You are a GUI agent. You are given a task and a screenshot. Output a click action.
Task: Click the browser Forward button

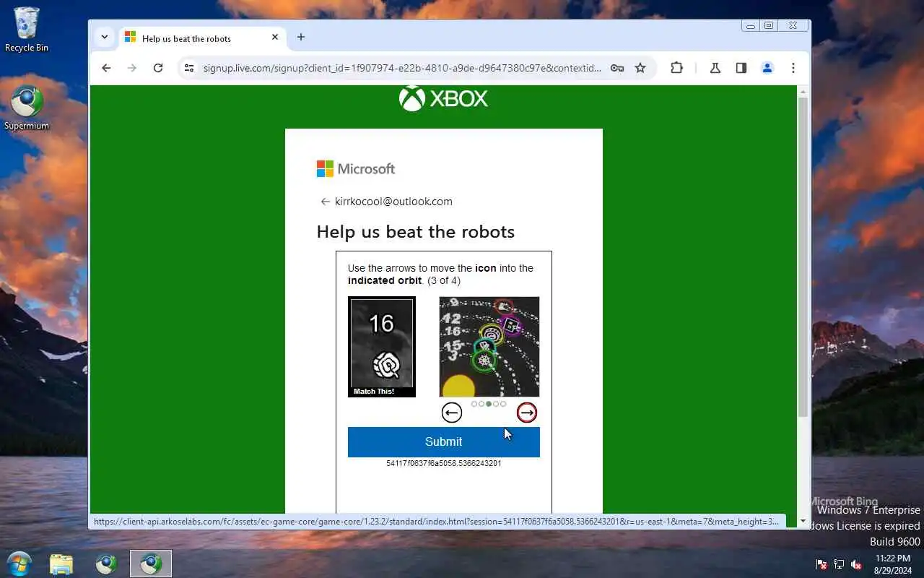click(131, 68)
